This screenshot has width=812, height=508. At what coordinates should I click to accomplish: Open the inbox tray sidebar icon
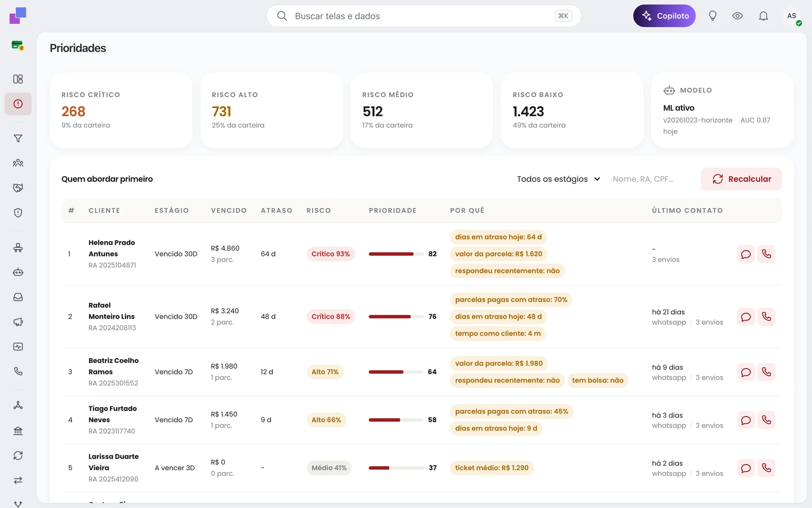click(18, 297)
